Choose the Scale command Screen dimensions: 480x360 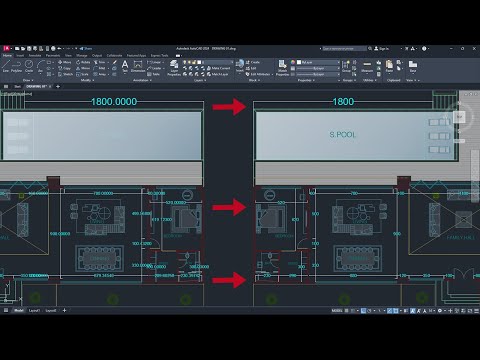82,74
